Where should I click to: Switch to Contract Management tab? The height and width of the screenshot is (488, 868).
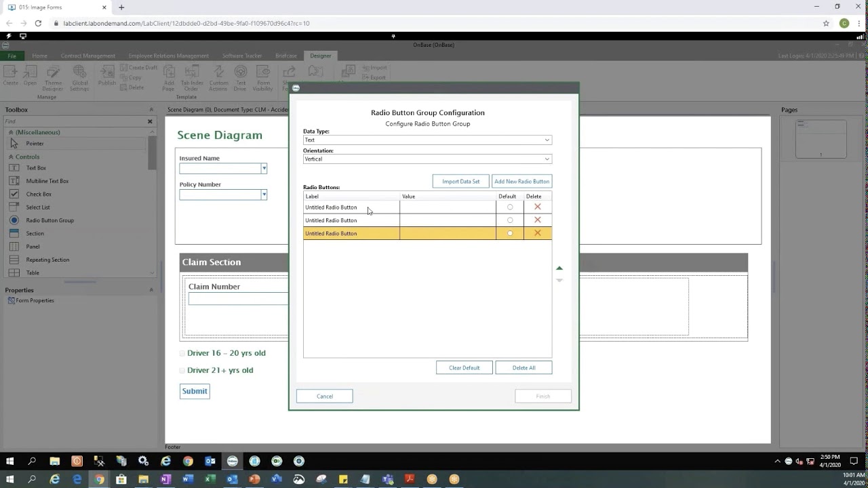[88, 56]
